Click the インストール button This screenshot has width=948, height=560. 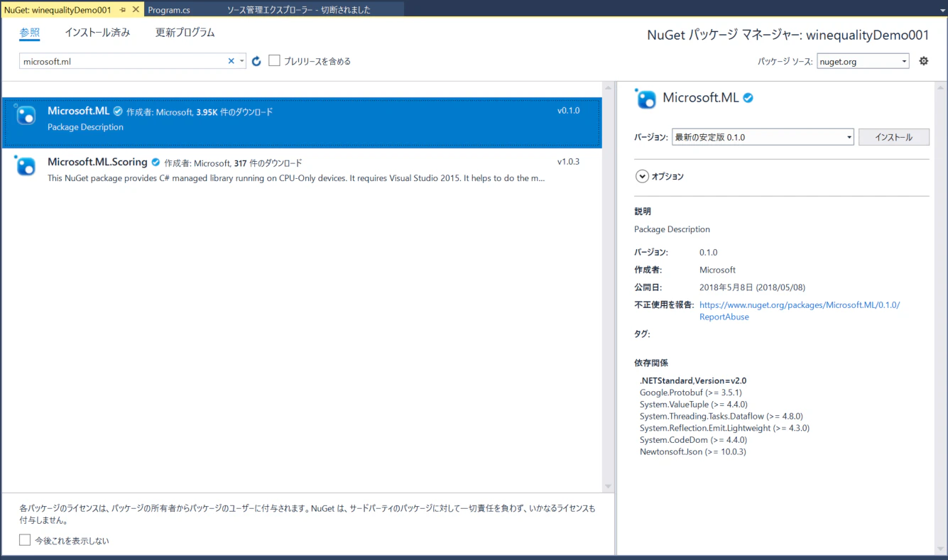point(894,137)
